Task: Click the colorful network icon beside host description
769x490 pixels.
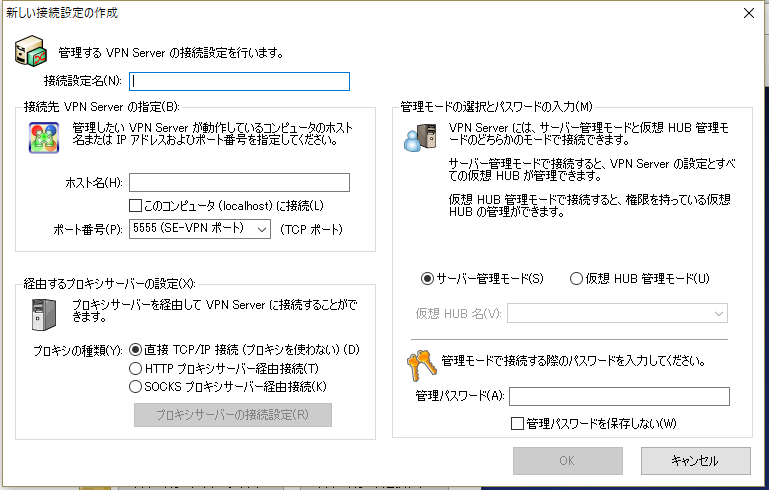Action: (43, 137)
